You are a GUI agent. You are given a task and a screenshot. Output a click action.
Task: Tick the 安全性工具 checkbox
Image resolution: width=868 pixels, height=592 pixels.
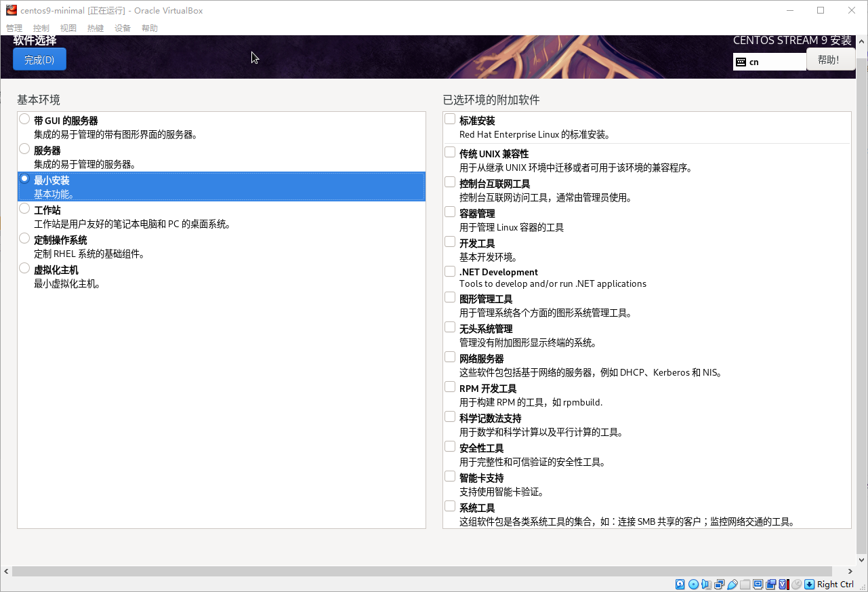pyautogui.click(x=450, y=447)
